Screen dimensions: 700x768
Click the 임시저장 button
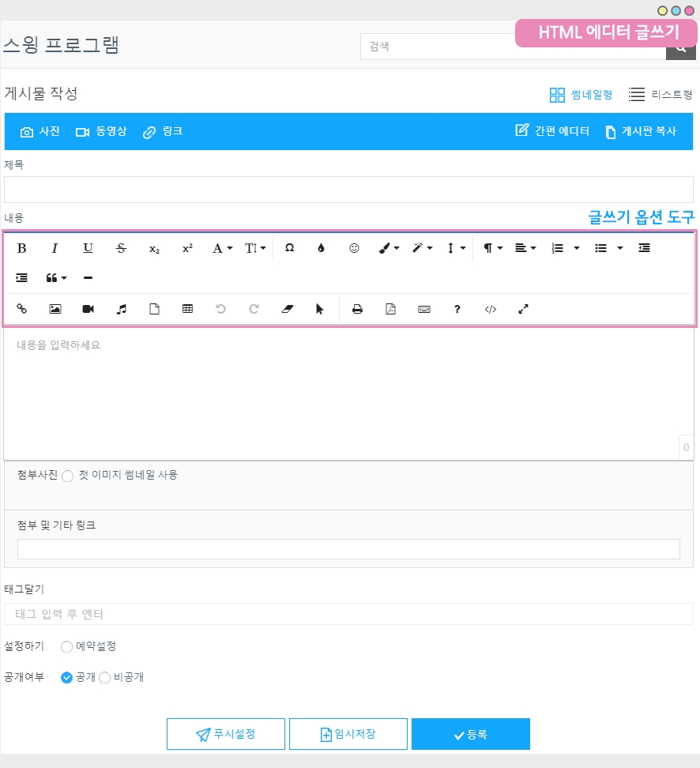coord(348,734)
